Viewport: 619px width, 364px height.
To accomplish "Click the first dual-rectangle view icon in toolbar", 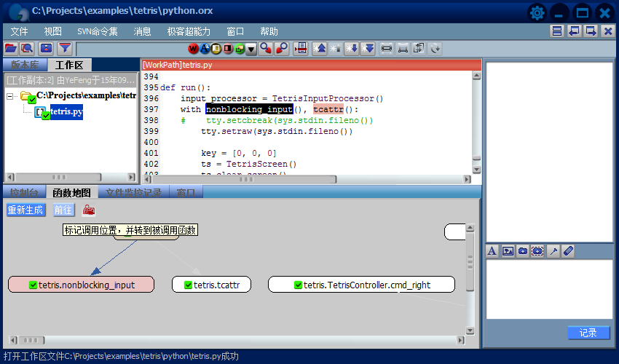I will pos(387,49).
